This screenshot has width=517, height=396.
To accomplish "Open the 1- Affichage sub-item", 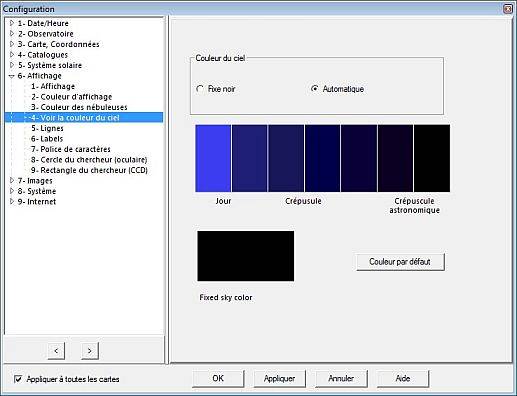I will point(53,86).
